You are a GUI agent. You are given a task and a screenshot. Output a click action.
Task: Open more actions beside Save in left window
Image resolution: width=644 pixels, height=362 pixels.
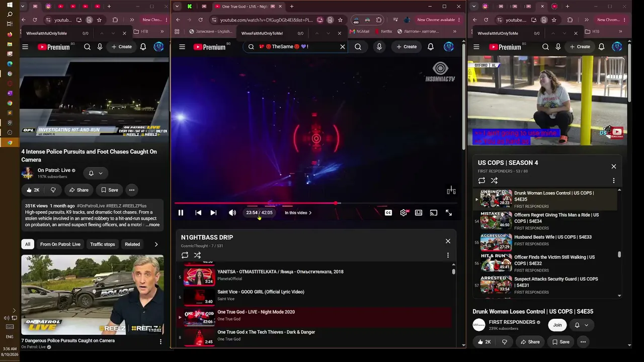tap(132, 190)
